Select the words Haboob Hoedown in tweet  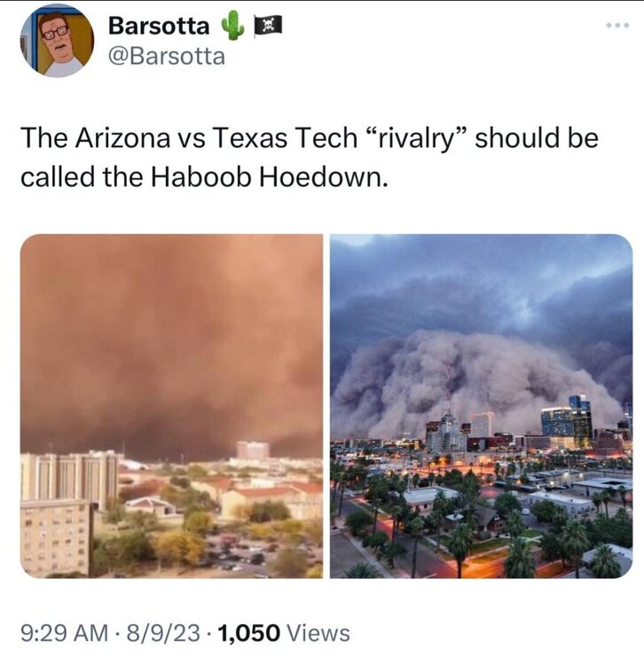tap(268, 176)
